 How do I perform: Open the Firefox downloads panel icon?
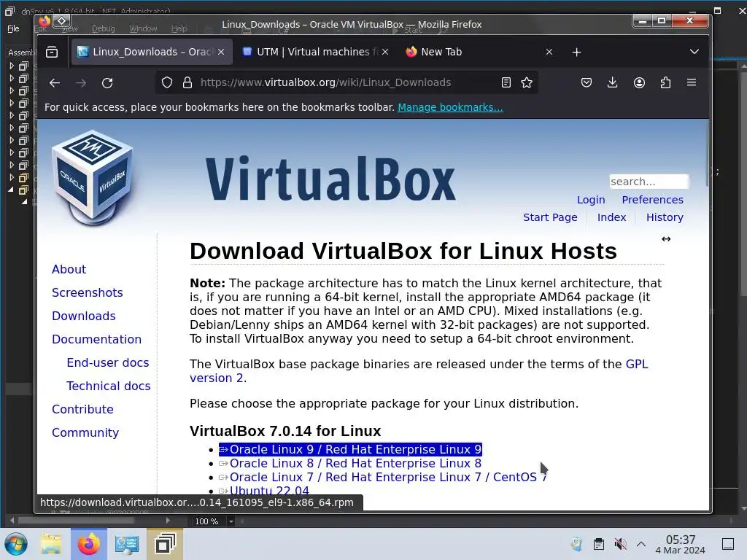tap(613, 82)
